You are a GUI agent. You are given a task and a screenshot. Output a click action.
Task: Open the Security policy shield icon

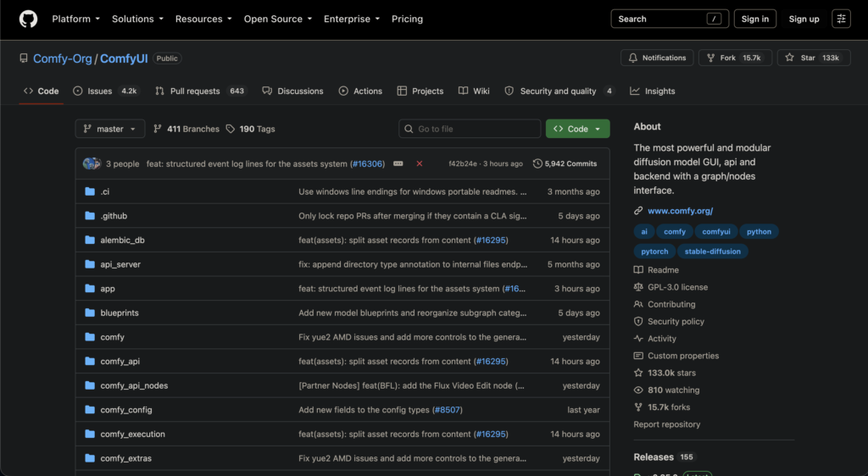coord(638,321)
